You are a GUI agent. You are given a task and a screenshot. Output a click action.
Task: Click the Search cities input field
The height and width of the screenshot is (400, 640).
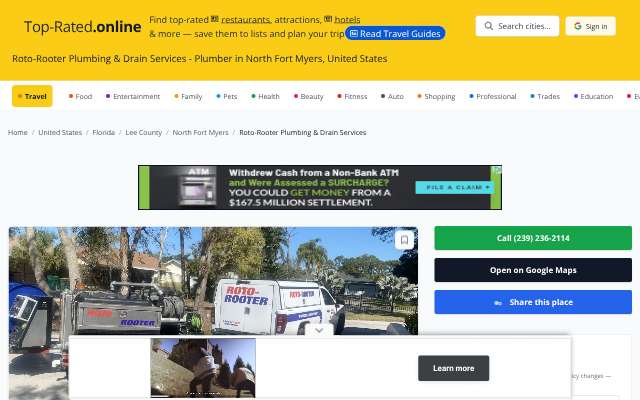click(517, 26)
